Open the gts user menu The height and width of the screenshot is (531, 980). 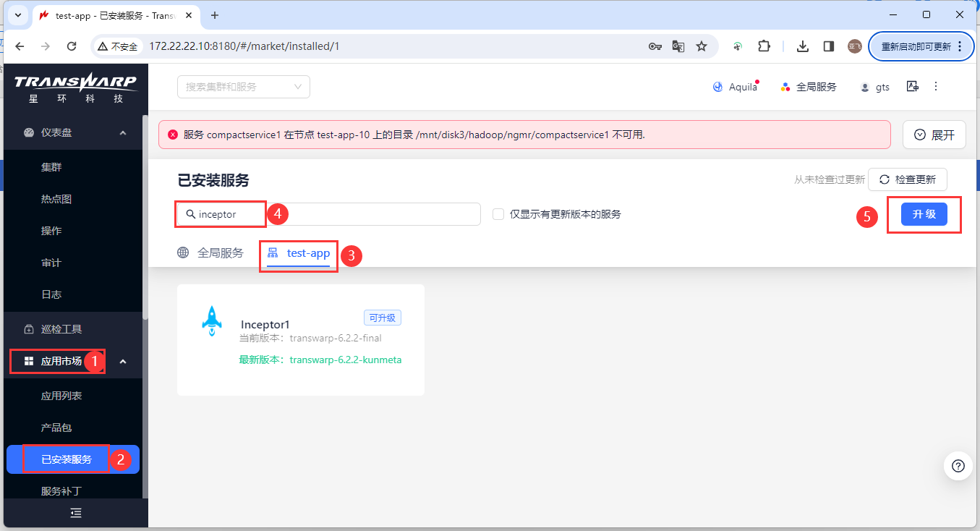point(874,87)
